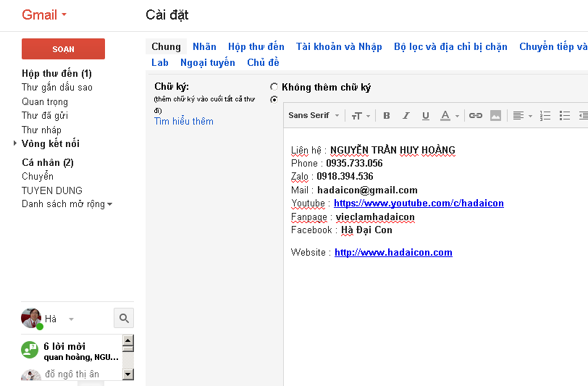The height and width of the screenshot is (386, 588).
Task: Open the text size menu
Action: tap(361, 116)
